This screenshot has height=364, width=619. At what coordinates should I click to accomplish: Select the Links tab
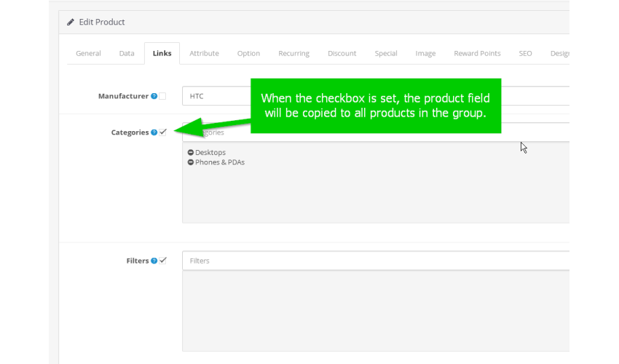[162, 53]
